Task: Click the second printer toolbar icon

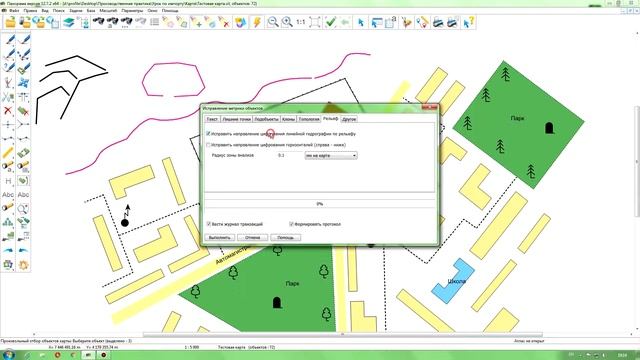Action: pyautogui.click(x=452, y=22)
